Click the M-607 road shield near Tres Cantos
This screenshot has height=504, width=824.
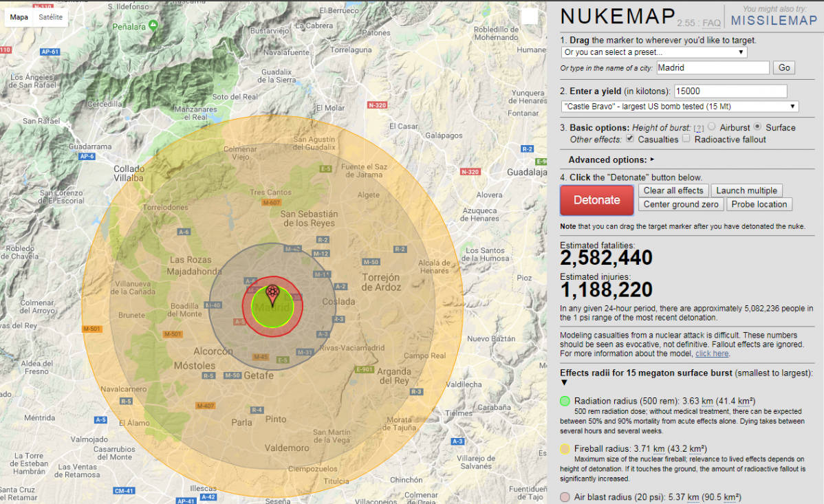[271, 203]
